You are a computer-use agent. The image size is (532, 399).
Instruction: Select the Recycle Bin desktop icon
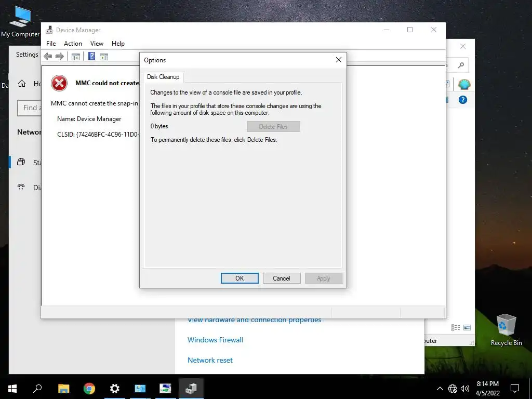506,330
